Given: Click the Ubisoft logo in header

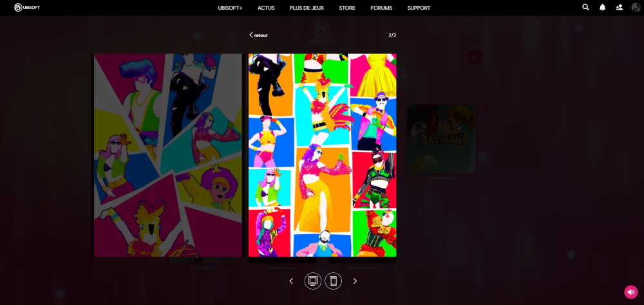Looking at the screenshot, I should point(27,7).
